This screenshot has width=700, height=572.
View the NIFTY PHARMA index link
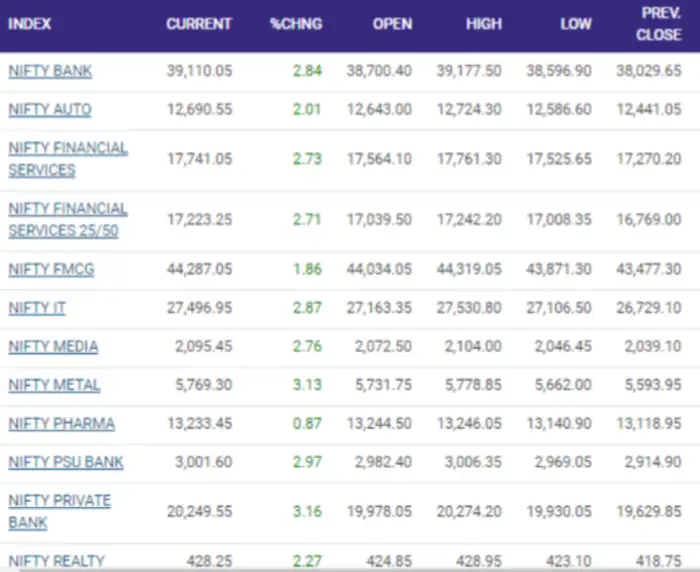(61, 424)
